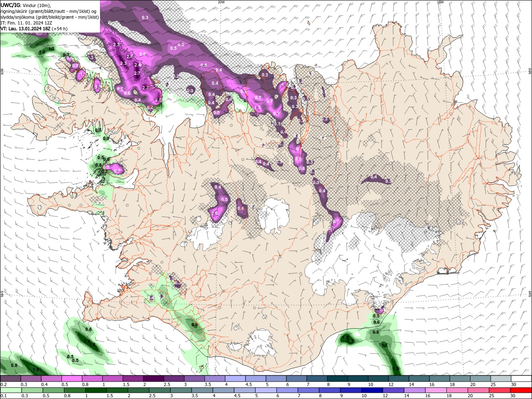Click the '1.8' rain value off southeast coast
The height and width of the screenshot is (399, 532).
pyautogui.click(x=345, y=338)
